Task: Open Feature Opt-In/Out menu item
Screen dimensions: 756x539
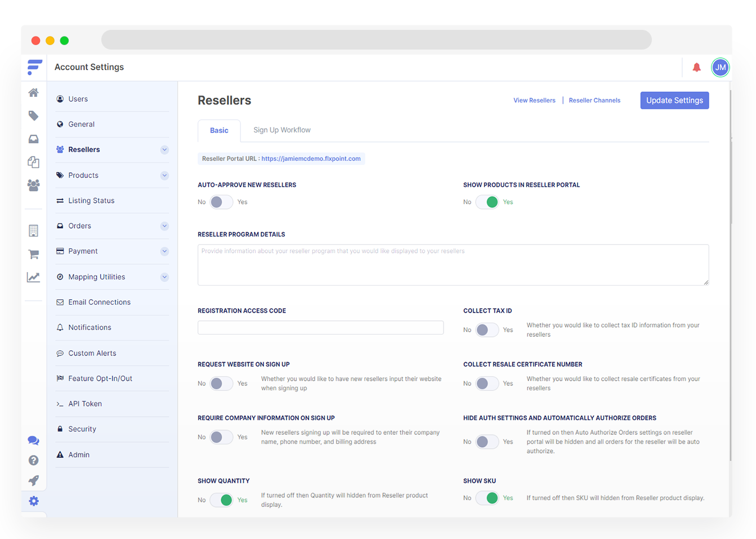Action: 113,378
